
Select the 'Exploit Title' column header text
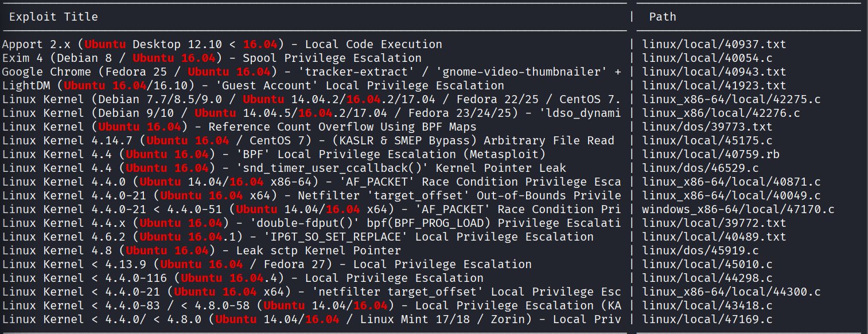(x=53, y=17)
